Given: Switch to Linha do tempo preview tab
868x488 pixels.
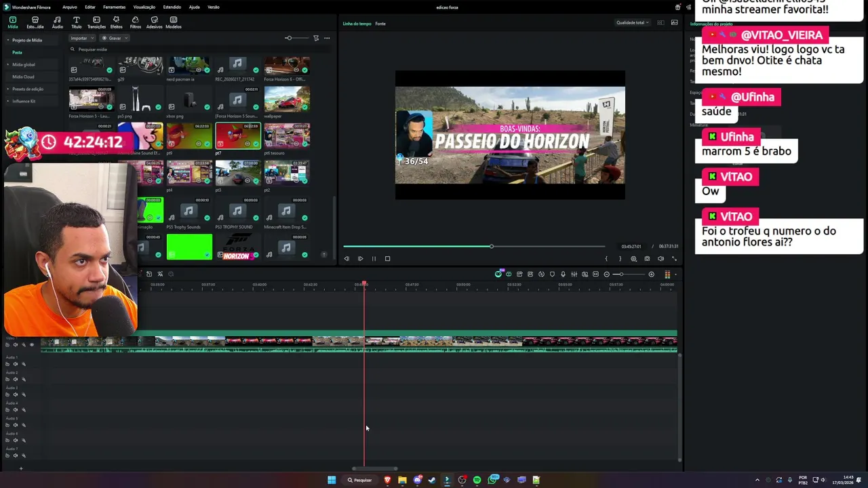Looking at the screenshot, I should [x=357, y=24].
